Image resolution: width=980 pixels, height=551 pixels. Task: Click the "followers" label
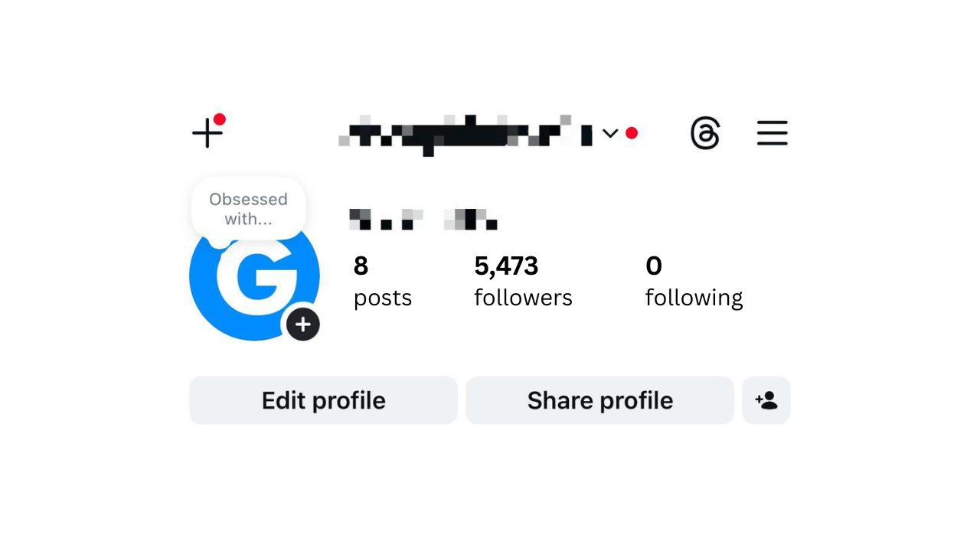coord(523,298)
